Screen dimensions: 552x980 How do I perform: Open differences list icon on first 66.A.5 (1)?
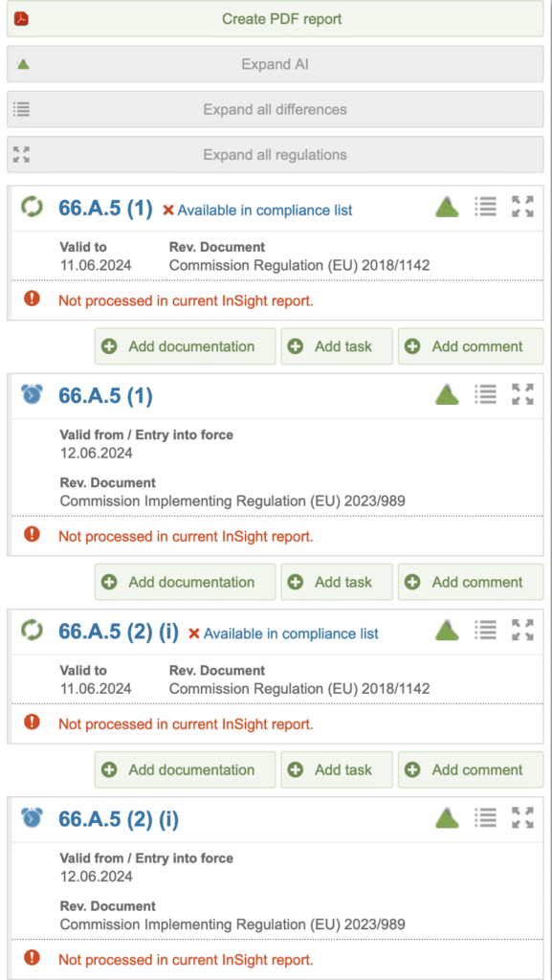pos(485,207)
